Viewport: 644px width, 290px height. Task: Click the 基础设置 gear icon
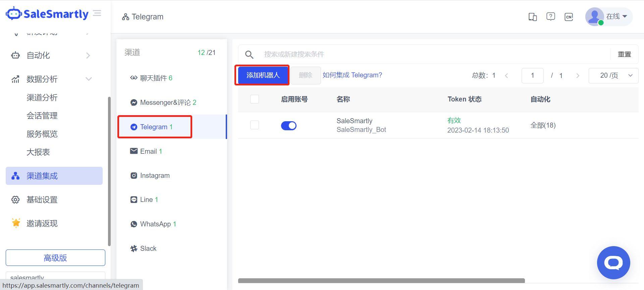[x=15, y=200]
